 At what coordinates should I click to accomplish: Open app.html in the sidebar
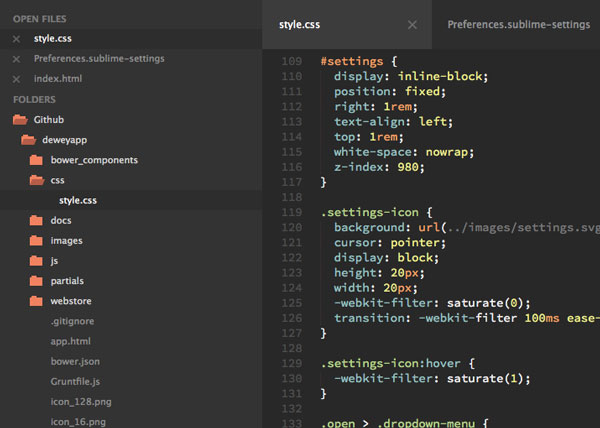click(70, 341)
